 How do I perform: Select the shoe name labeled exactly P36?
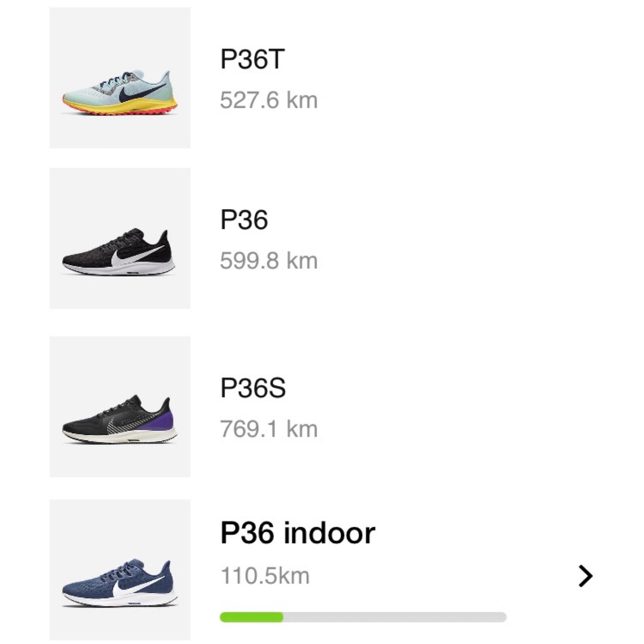[244, 220]
